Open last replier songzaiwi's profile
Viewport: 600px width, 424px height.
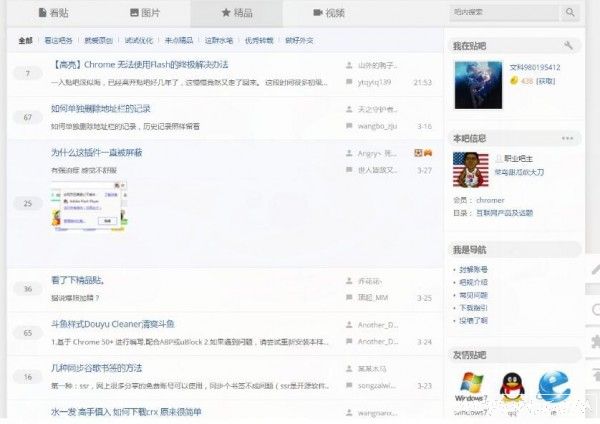pyautogui.click(x=377, y=386)
